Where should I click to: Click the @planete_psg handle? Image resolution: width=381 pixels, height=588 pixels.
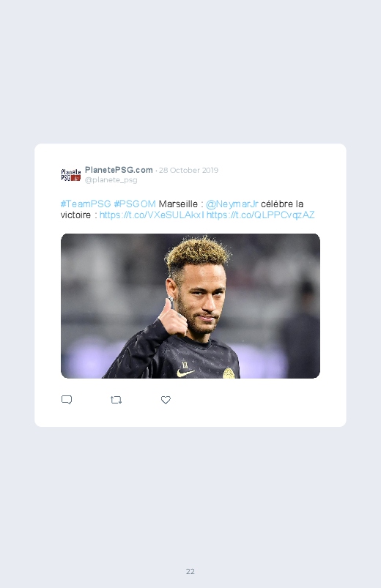click(111, 180)
